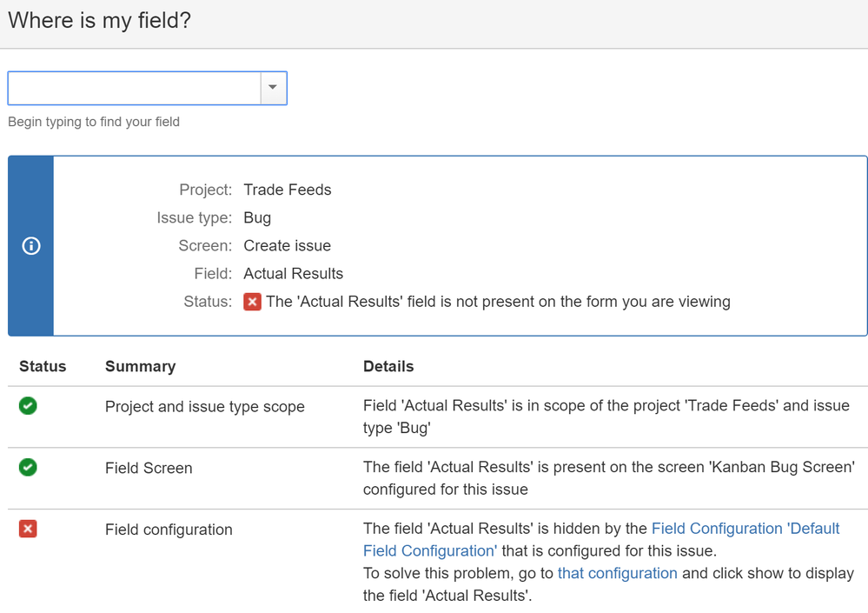Click the green check in the Field Screen row

28,467
